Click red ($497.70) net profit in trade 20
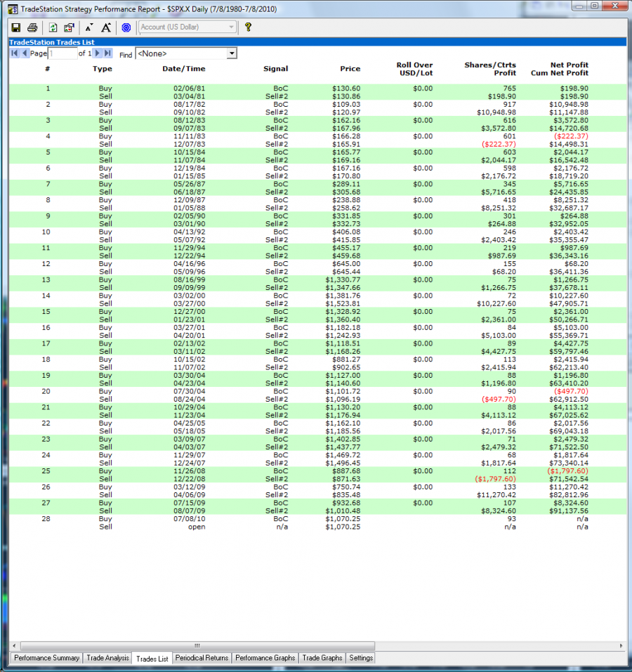This screenshot has height=672, width=632. (571, 391)
